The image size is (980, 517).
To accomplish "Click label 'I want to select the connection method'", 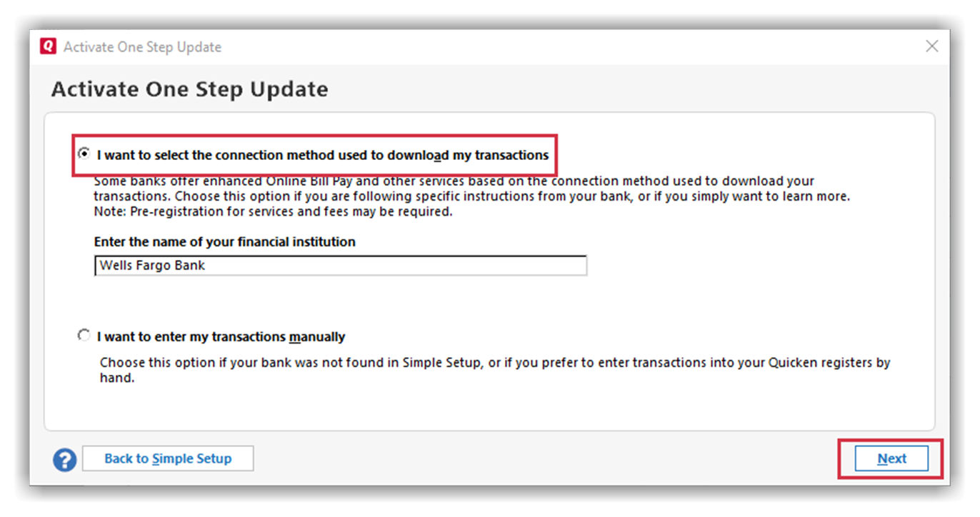I will (x=323, y=155).
